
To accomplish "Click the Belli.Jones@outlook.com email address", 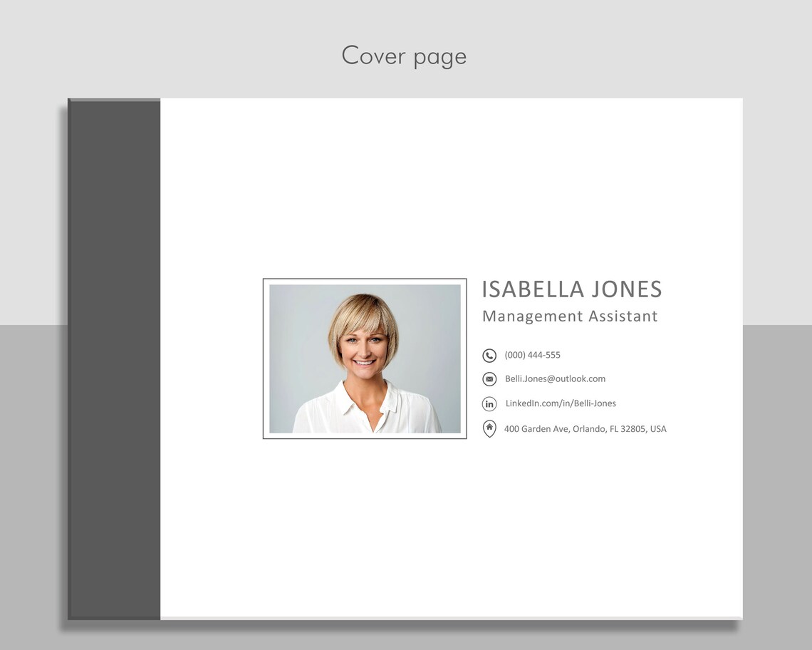I will 555,378.
